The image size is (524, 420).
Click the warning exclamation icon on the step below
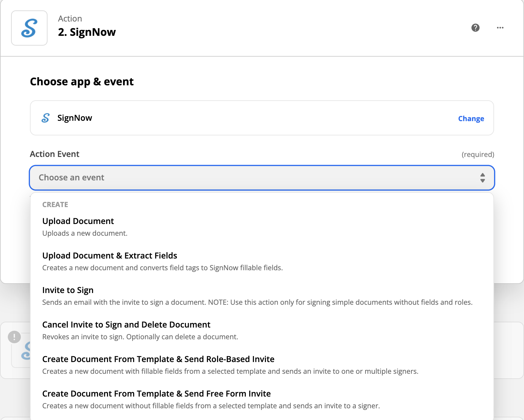(x=14, y=337)
